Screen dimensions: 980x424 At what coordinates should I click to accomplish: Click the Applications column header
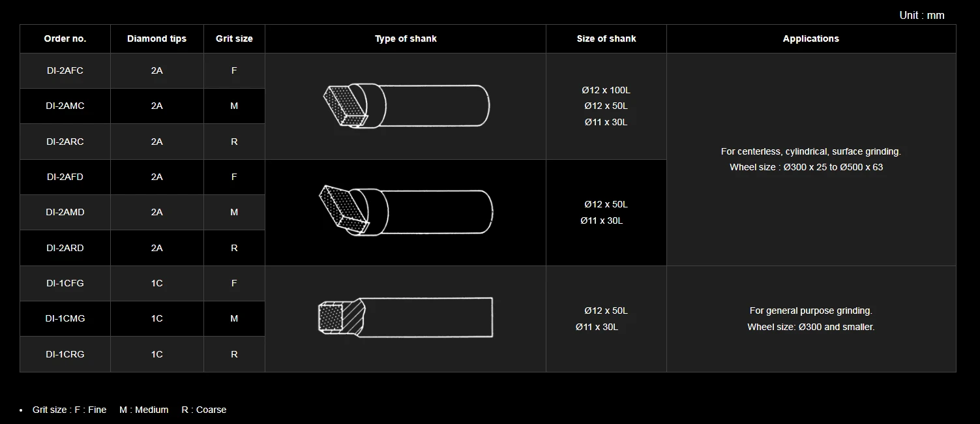click(x=811, y=38)
